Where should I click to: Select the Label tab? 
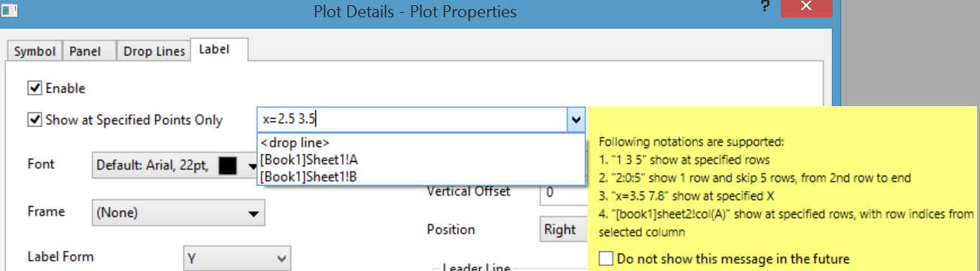(220, 49)
